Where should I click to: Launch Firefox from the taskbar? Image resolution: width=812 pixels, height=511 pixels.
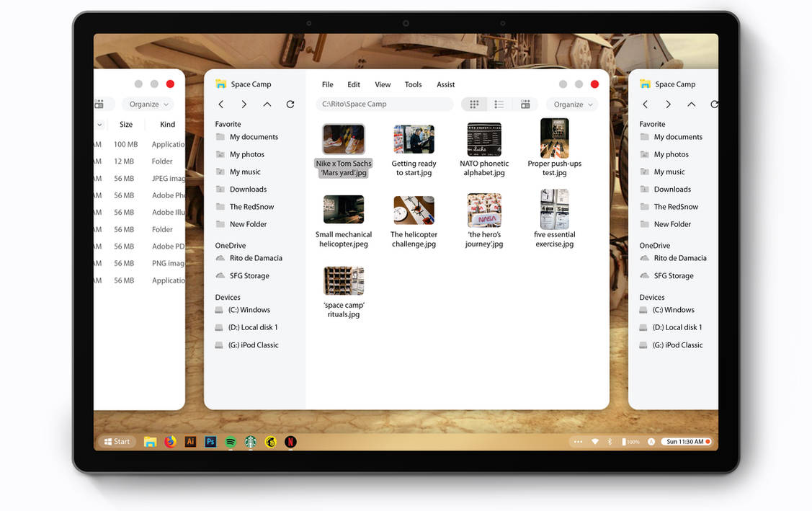(x=170, y=442)
